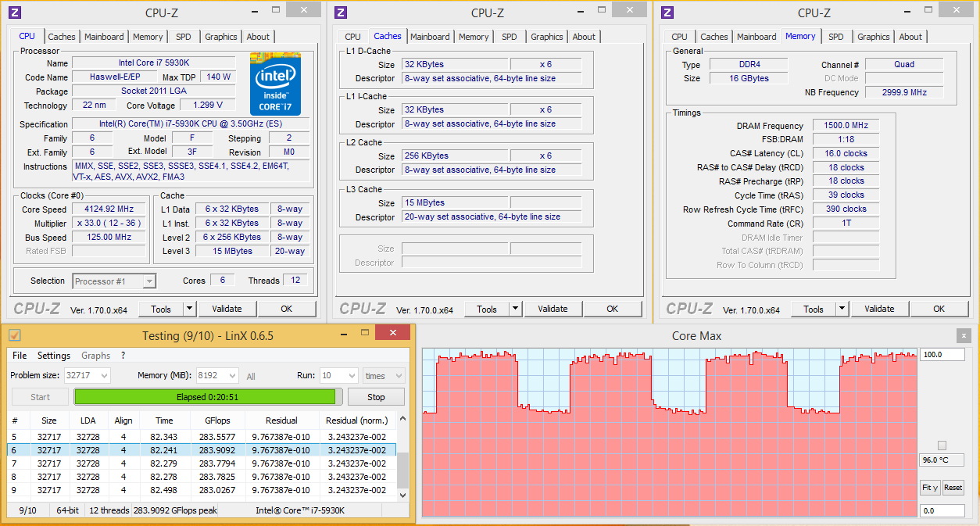Image resolution: width=980 pixels, height=526 pixels.
Task: Click the 100.0 upper limit field in Core Max
Action: (x=942, y=355)
